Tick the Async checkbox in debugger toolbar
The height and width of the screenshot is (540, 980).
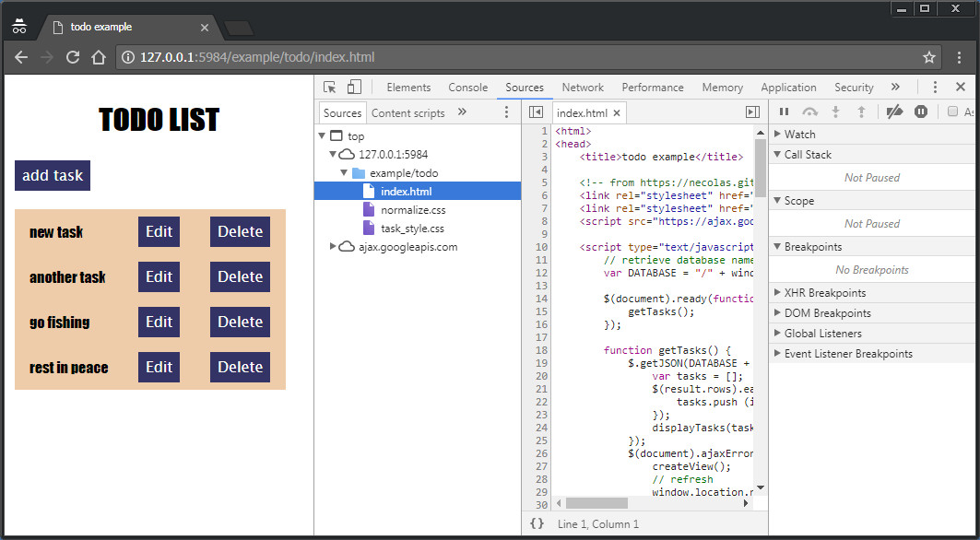tap(953, 112)
